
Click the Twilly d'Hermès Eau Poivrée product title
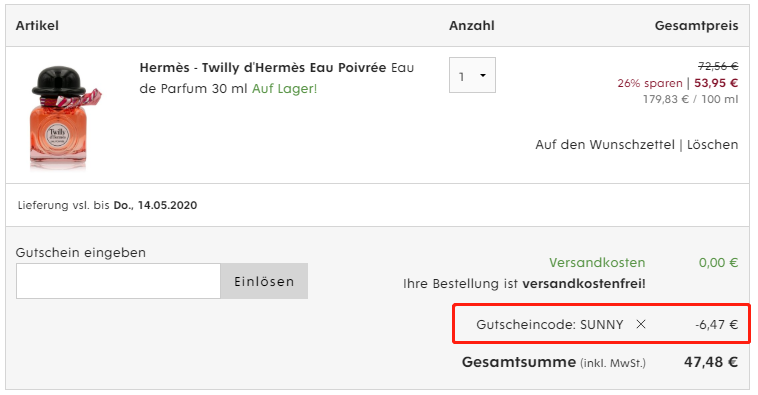coord(263,68)
